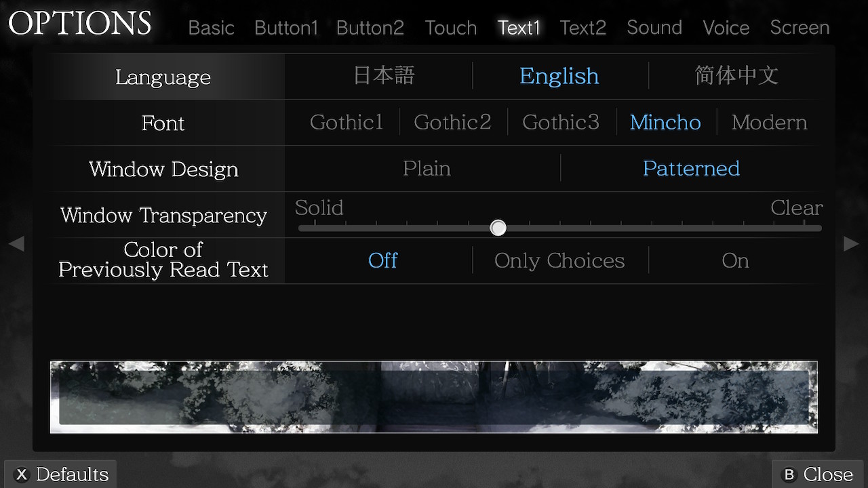Open the Voice tab
This screenshot has width=868, height=488.
pyautogui.click(x=726, y=28)
